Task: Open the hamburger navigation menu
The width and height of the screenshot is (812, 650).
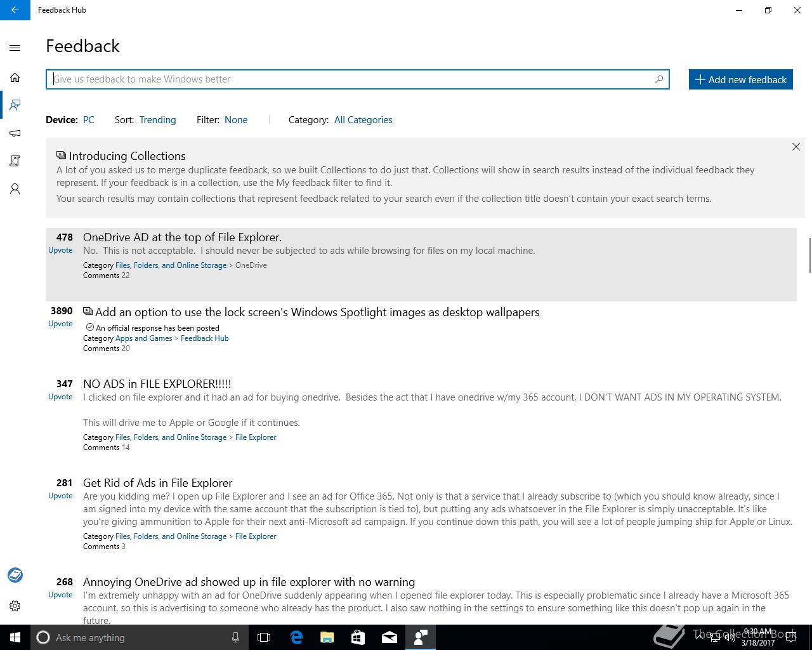Action: click(15, 48)
